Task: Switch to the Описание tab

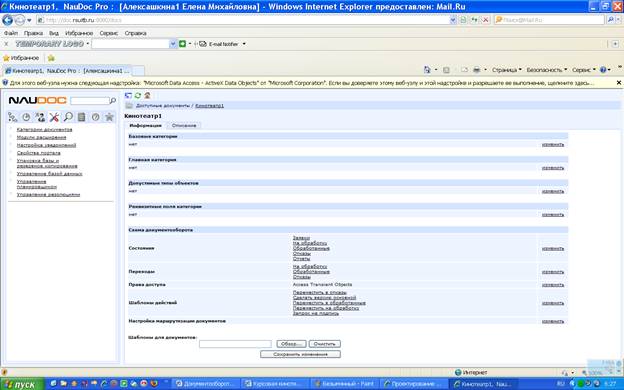Action: pos(184,125)
